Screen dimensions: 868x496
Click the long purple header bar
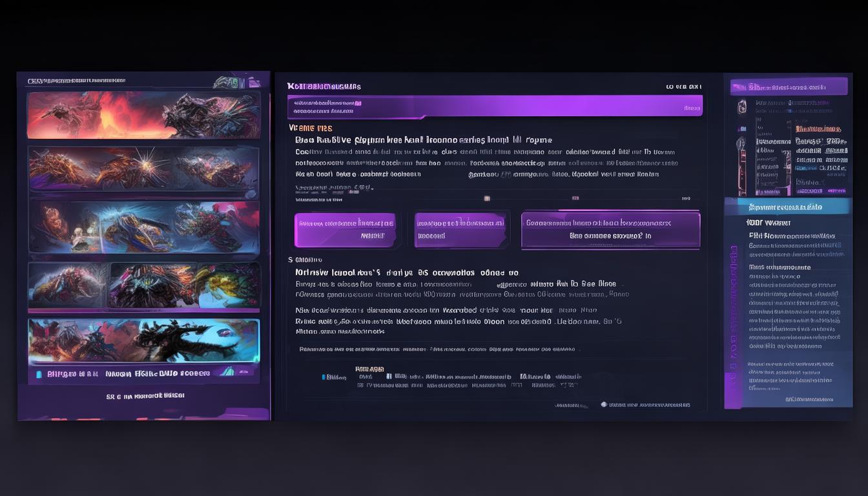point(495,107)
